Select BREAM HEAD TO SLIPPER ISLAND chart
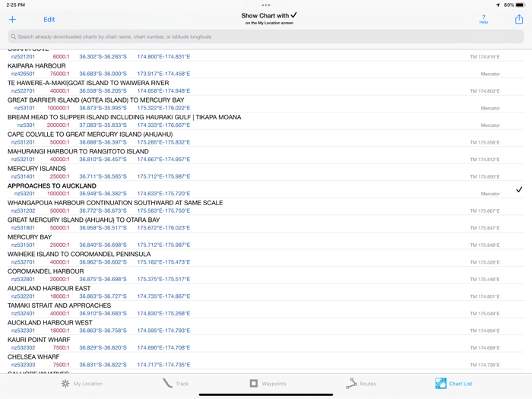Viewport: 532px width, 399px height. point(266,121)
